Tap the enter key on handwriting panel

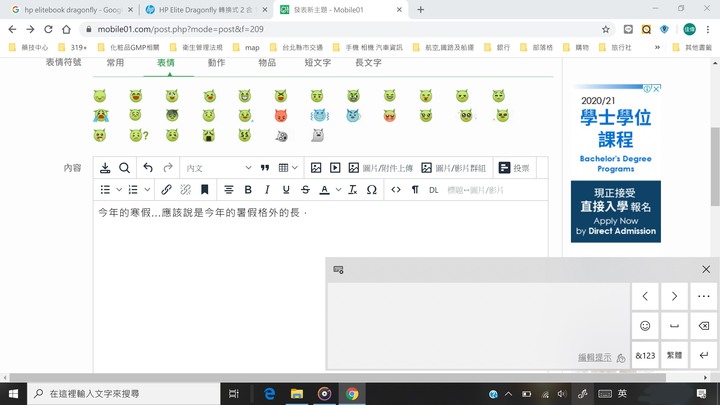pyautogui.click(x=703, y=355)
